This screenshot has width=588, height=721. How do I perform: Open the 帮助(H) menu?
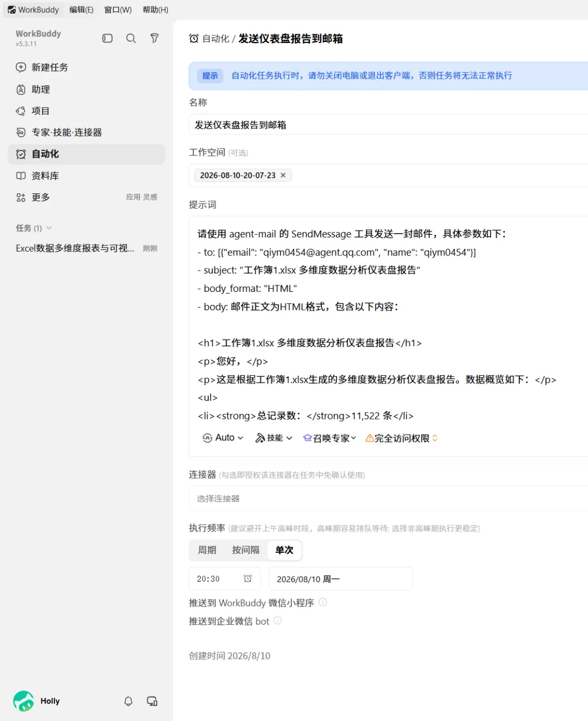click(155, 10)
